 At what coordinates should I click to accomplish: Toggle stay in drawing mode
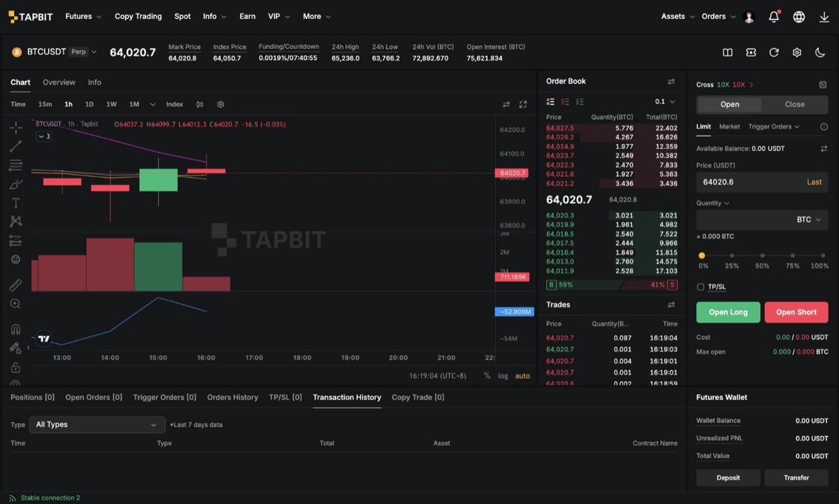click(x=15, y=347)
